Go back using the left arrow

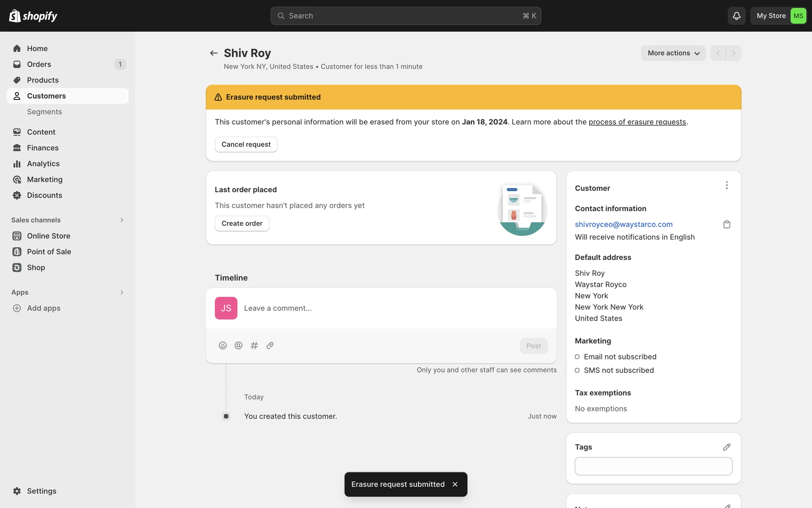pyautogui.click(x=214, y=53)
